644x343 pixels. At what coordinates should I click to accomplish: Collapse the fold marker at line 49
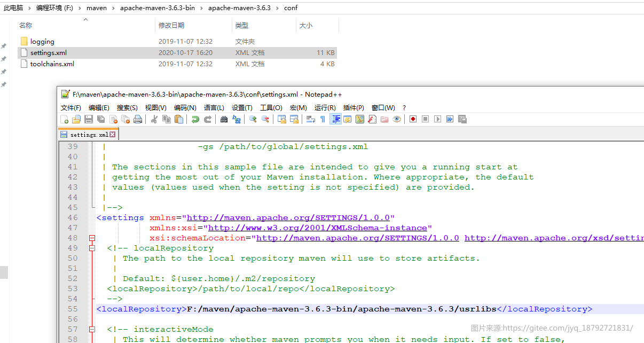click(92, 248)
